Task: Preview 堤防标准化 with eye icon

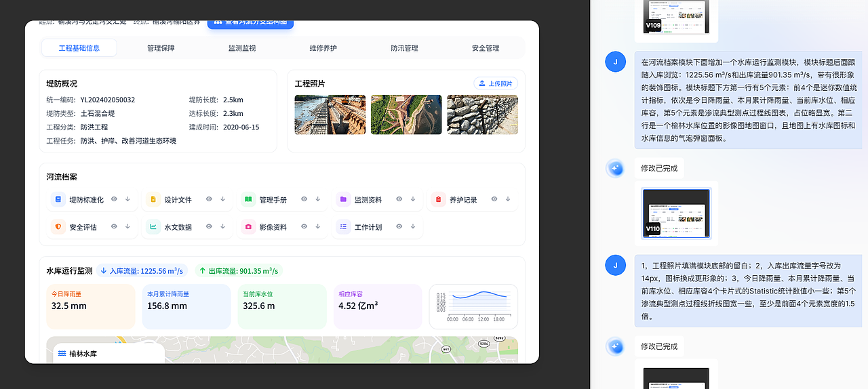Action: coord(114,199)
